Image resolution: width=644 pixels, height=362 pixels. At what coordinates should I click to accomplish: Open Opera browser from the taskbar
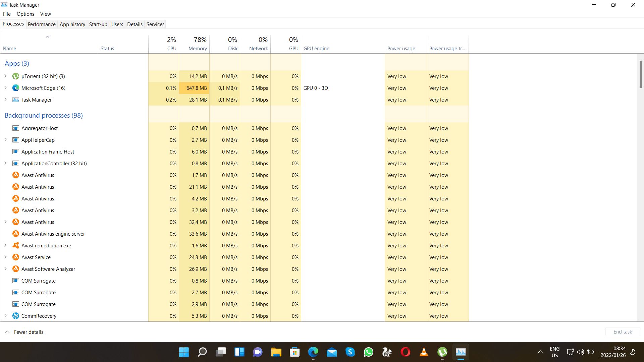(405, 352)
